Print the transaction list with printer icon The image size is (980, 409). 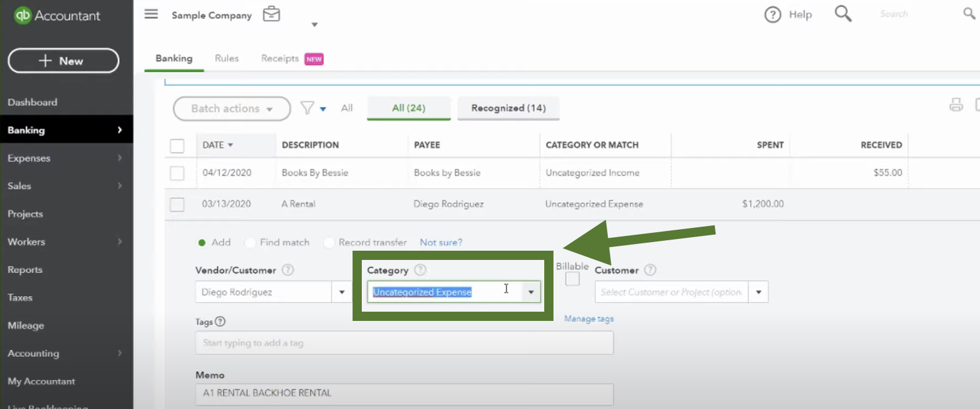tap(956, 105)
